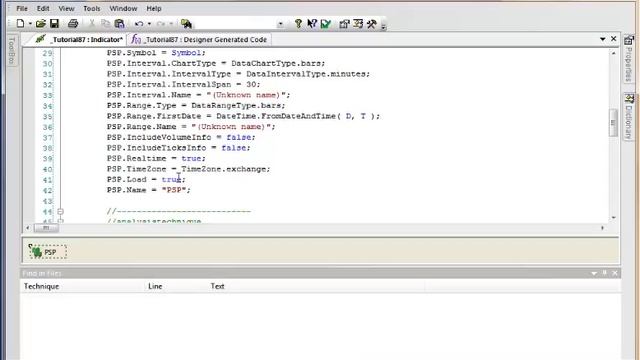
Task: Open the search combo box dropdown
Action: (x=280, y=24)
